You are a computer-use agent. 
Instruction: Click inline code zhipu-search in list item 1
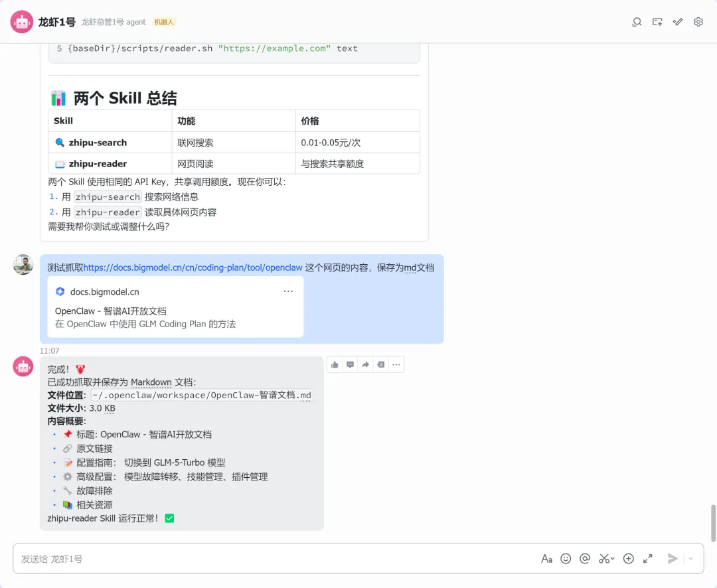pos(108,196)
